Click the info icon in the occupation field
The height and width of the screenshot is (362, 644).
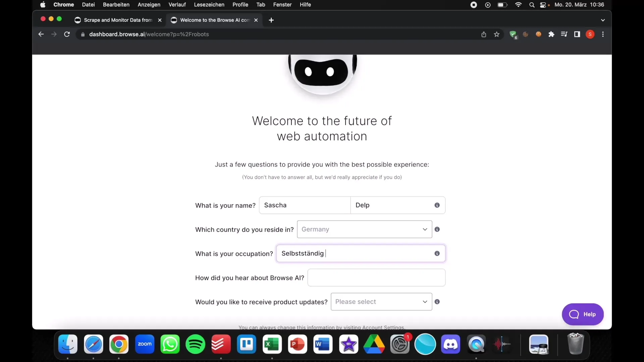(437, 253)
